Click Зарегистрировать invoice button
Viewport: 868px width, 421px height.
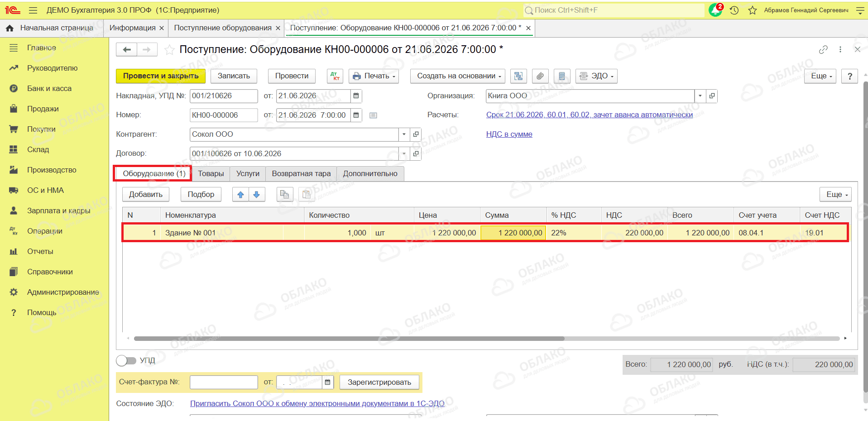click(379, 383)
